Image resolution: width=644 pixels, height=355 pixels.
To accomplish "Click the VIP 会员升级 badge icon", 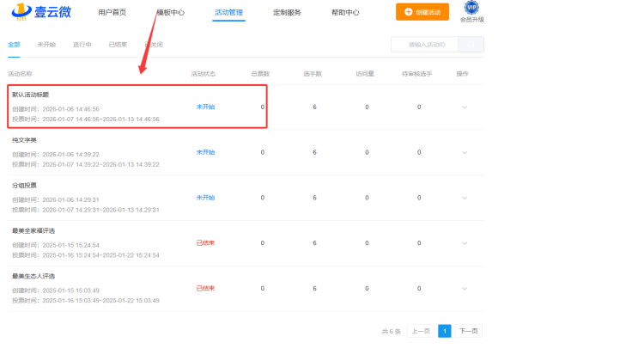I will tap(471, 8).
